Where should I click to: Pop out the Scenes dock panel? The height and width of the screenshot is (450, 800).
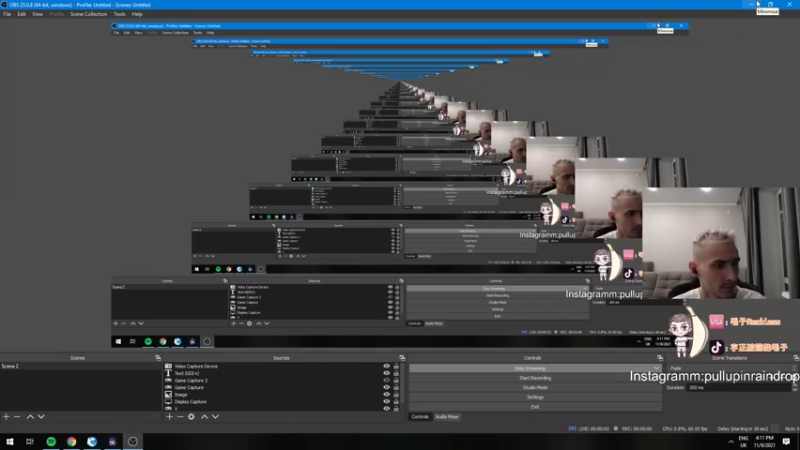point(158,358)
